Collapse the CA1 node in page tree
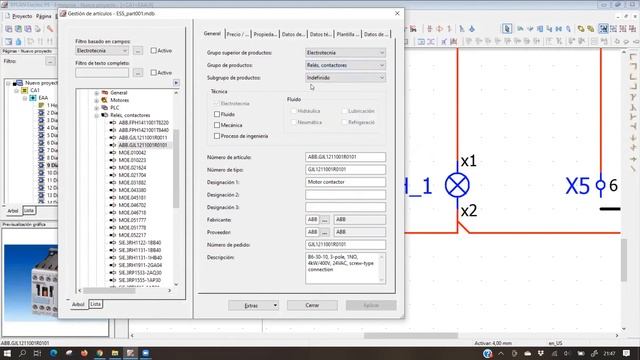Viewport: 640px width, 360px height. 17,91
